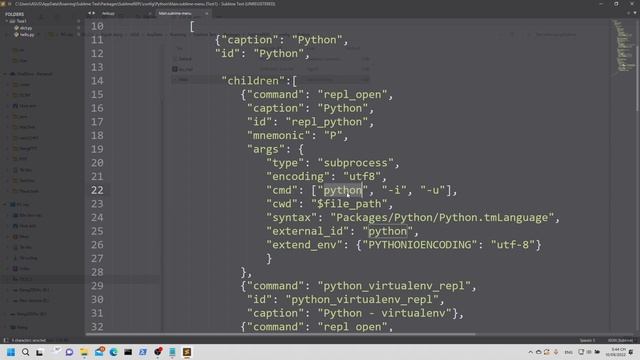Click the horizontal scrollbar below the editor

pyautogui.click(x=281, y=334)
